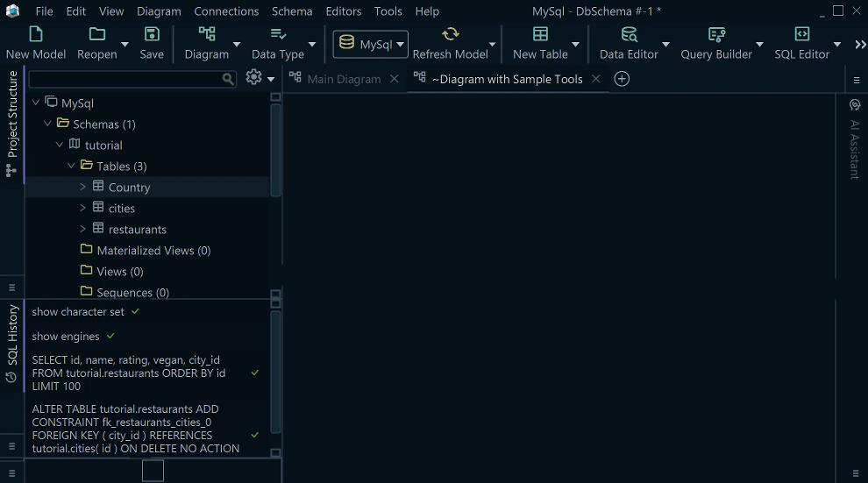Image resolution: width=868 pixels, height=483 pixels.
Task: Switch to the Main Diagram tab
Action: tap(344, 79)
